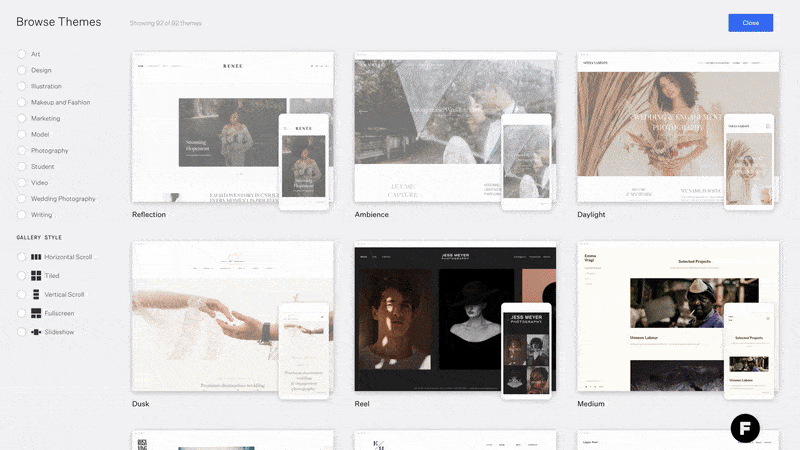Image resolution: width=800 pixels, height=450 pixels.
Task: Click the Vertical Scroll layout icon
Action: [36, 294]
